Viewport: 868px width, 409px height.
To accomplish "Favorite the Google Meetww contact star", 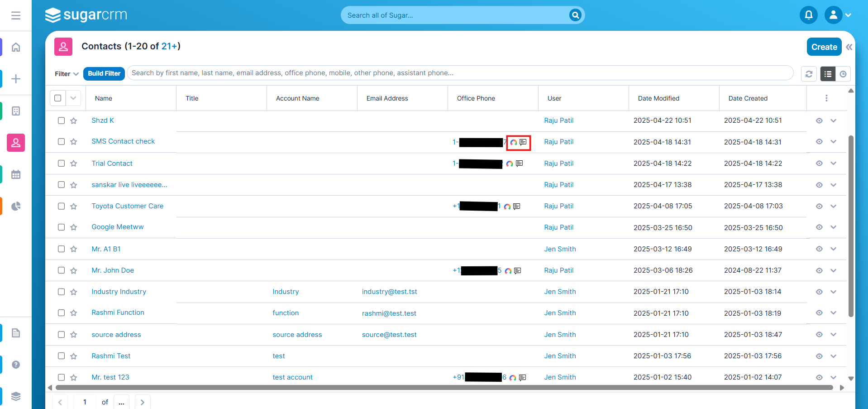I will click(74, 227).
